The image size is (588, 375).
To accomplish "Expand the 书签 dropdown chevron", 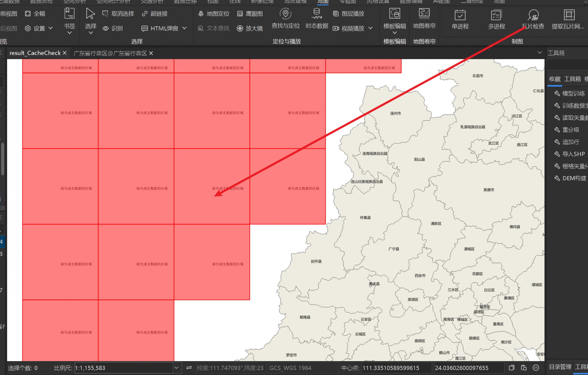I will [x=69, y=33].
